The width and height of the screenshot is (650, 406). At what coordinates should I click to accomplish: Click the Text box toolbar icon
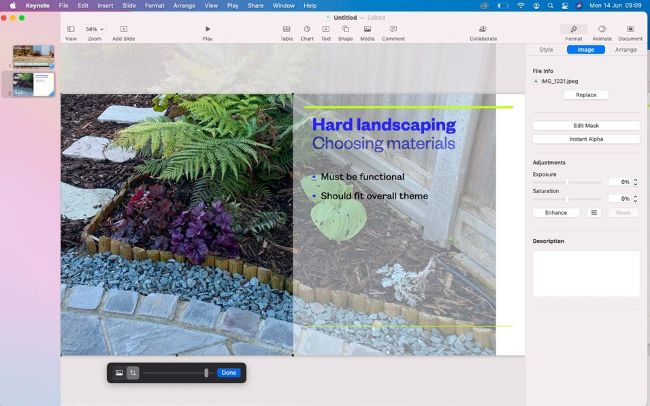326,30
